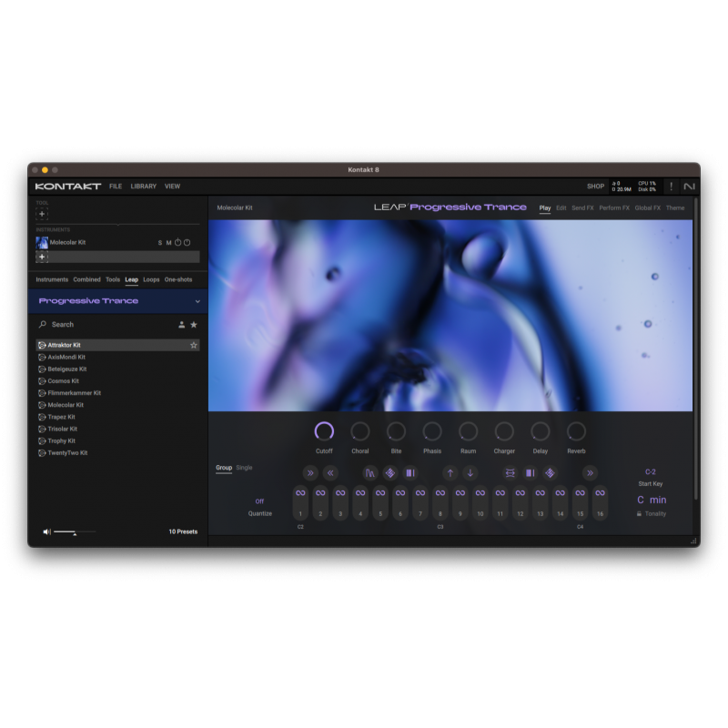Click the down-arrow transpose icon
Viewport: 728px width, 728px height.
click(470, 473)
